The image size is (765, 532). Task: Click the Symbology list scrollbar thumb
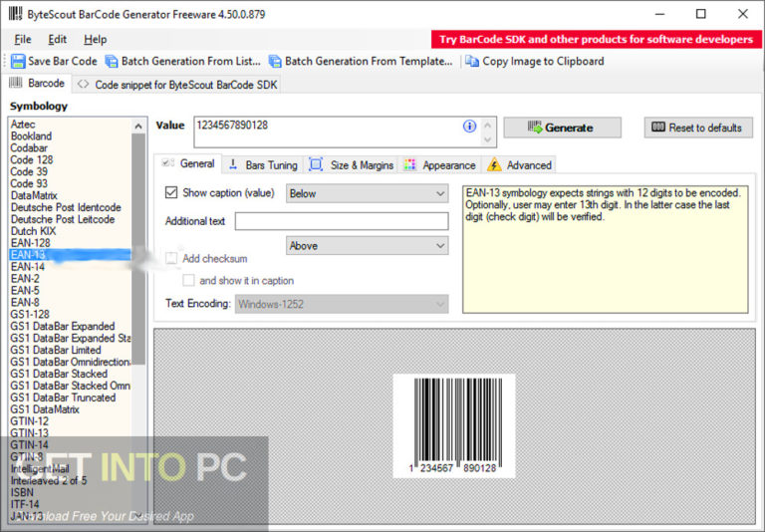point(138,249)
